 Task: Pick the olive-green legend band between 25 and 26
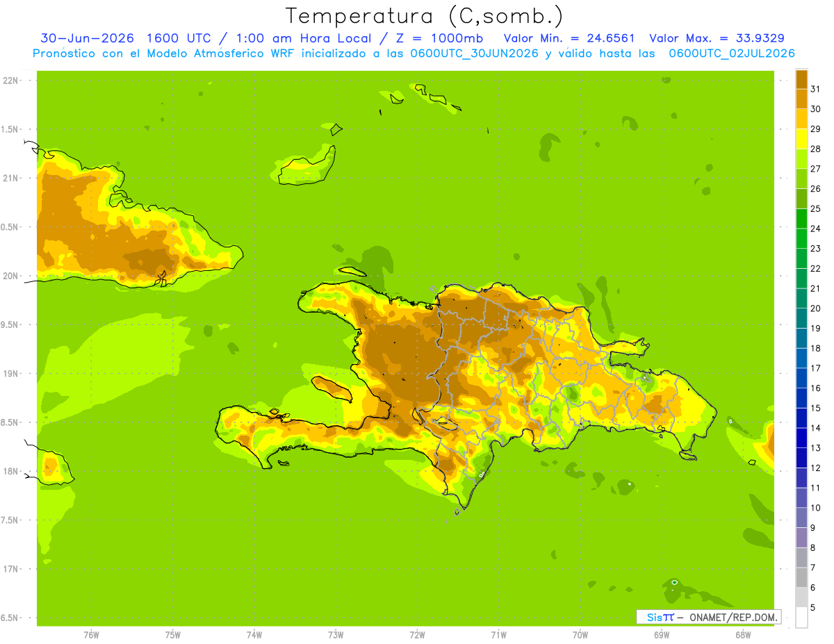click(801, 199)
